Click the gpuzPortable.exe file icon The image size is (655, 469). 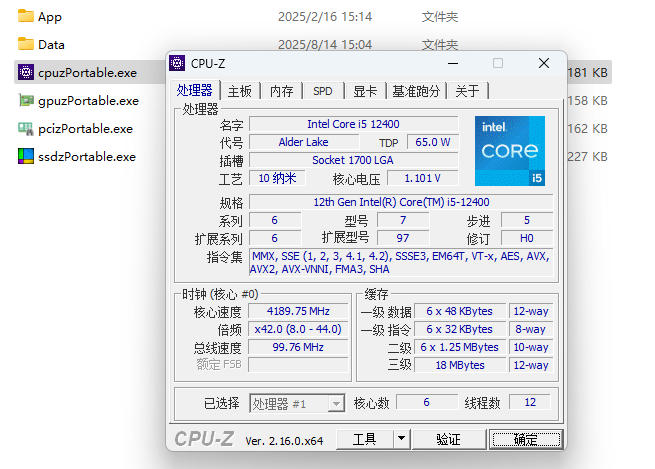[x=26, y=100]
